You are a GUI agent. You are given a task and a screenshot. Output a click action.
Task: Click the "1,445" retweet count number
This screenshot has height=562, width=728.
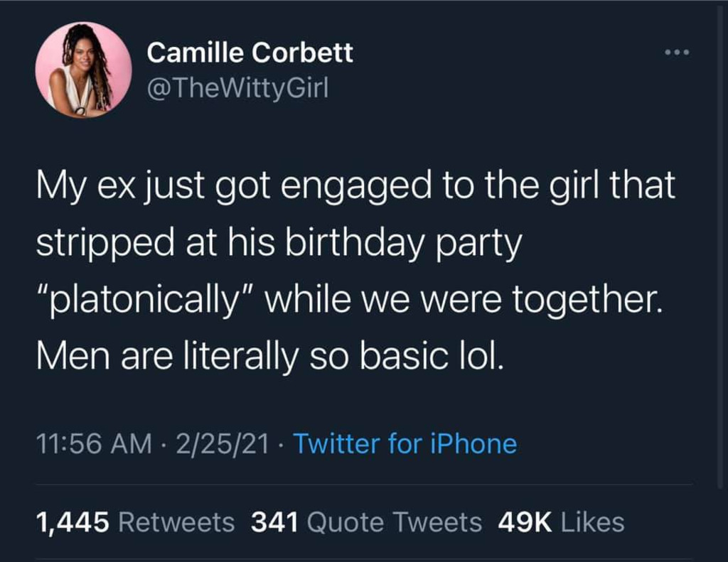click(73, 522)
